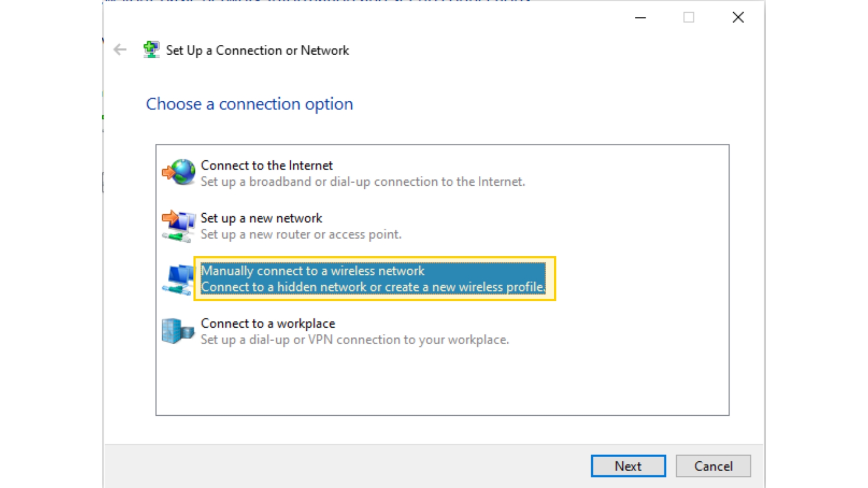Select the Connect to the Internet option
Viewport: 868px width, 488px height.
(x=267, y=165)
